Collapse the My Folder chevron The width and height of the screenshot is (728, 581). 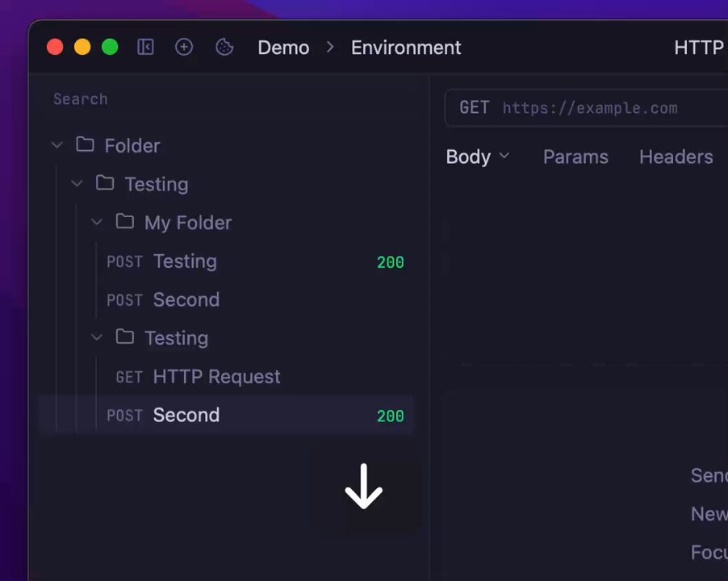(97, 222)
